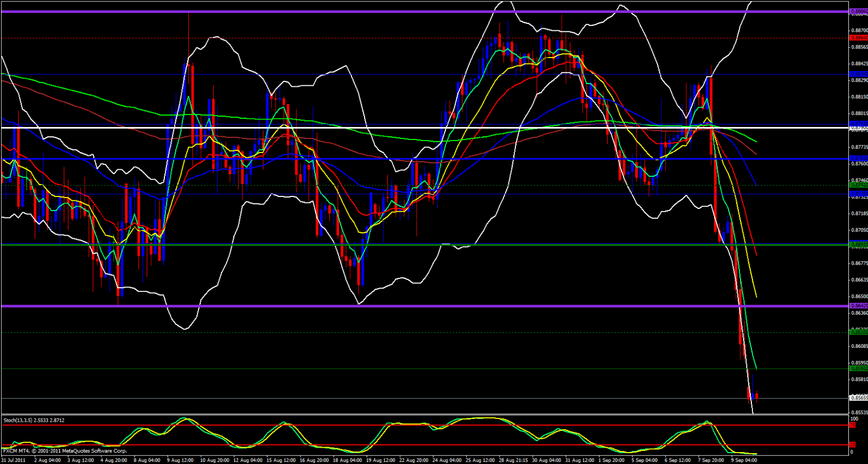
Task: Click the green horizontal support line
Action: click(x=380, y=245)
